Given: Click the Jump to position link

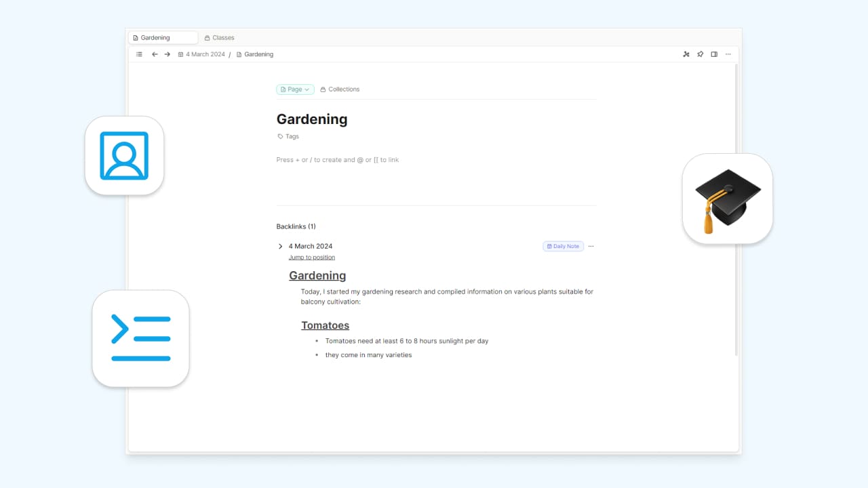Looking at the screenshot, I should pos(312,258).
